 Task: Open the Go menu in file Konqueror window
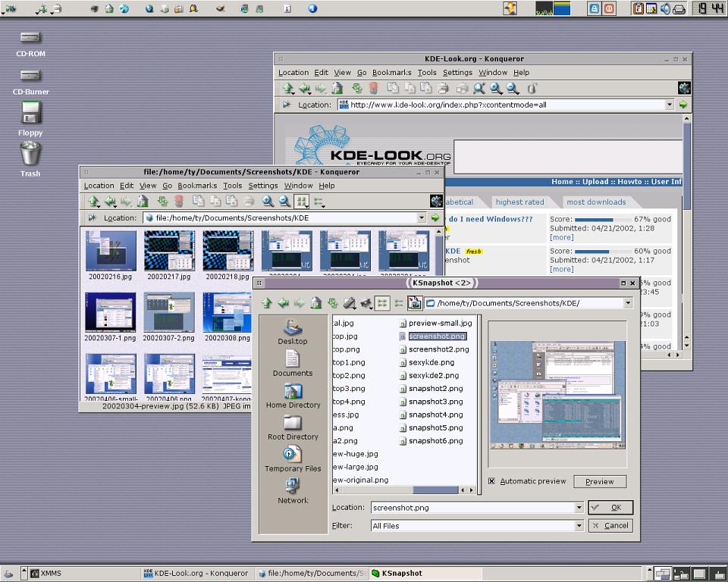tap(167, 186)
